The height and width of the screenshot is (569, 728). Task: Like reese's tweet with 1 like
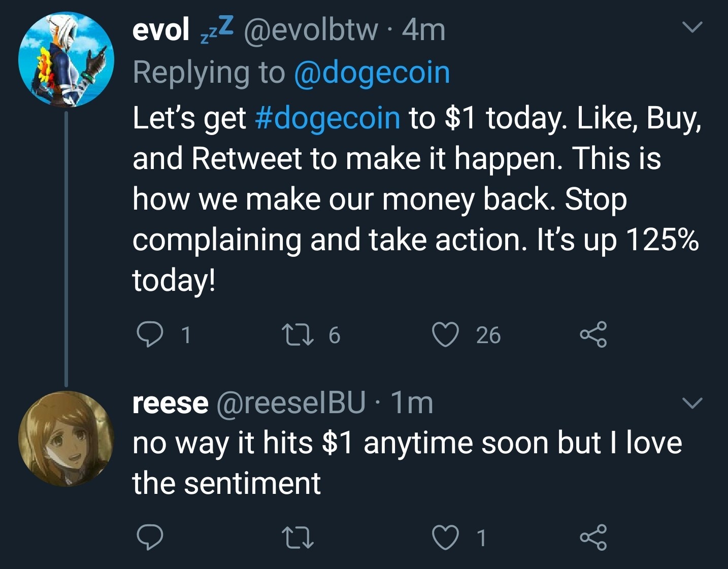coord(445,538)
